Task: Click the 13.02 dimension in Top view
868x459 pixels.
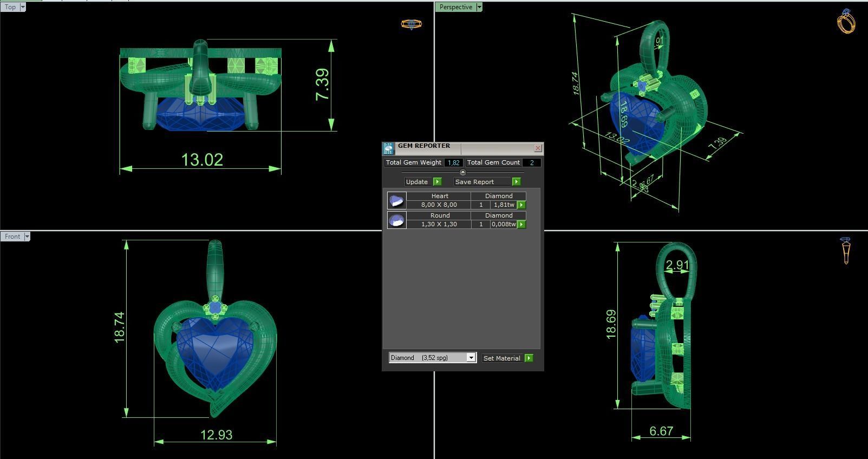Action: (202, 160)
